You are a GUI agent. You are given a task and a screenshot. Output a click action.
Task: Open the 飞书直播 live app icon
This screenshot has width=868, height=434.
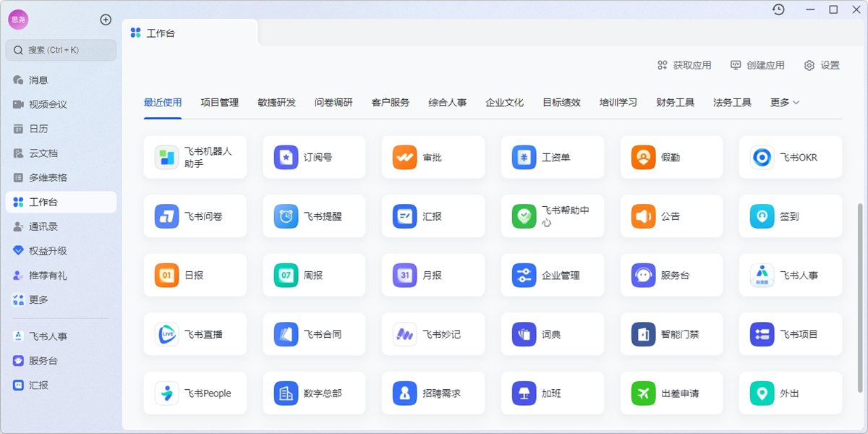point(167,334)
